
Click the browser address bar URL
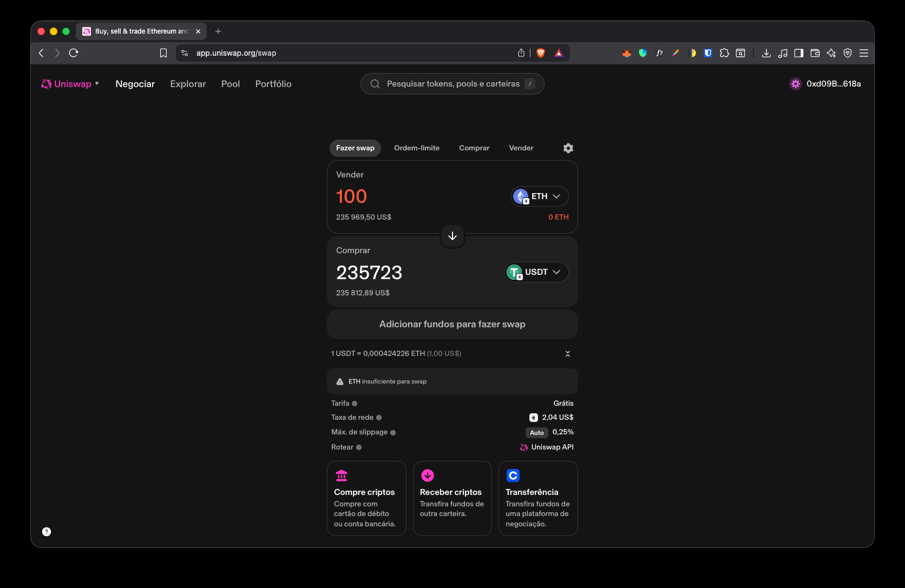(236, 53)
